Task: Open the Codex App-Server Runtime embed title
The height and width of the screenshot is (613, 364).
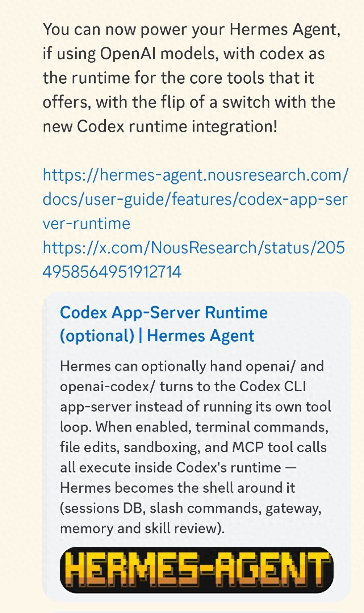Action: click(x=164, y=324)
